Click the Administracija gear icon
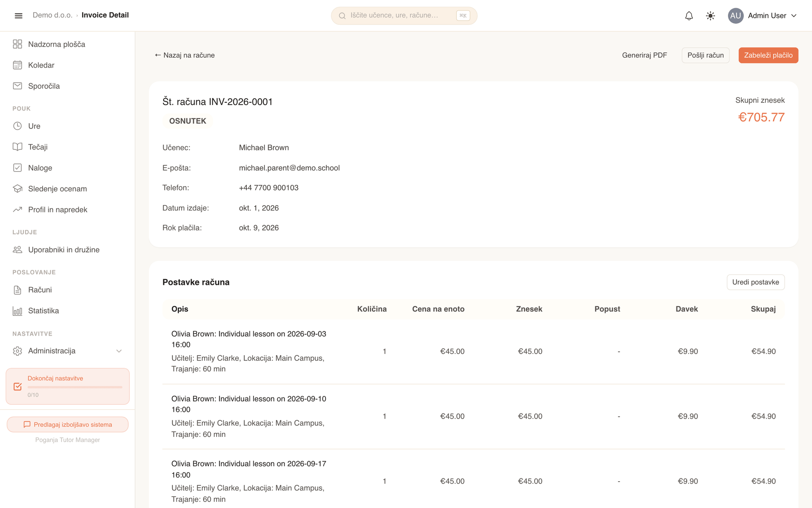The width and height of the screenshot is (812, 508). (17, 351)
